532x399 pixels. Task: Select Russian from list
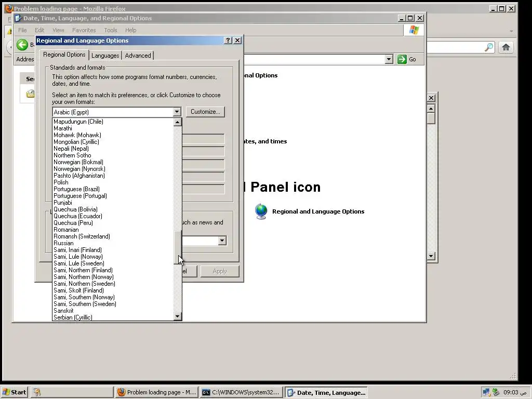[x=113, y=243]
